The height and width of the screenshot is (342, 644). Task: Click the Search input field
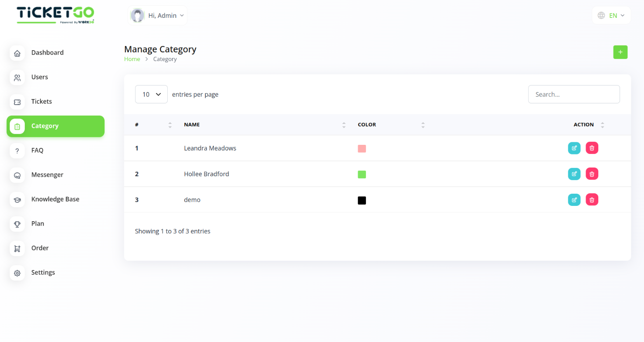(x=573, y=94)
